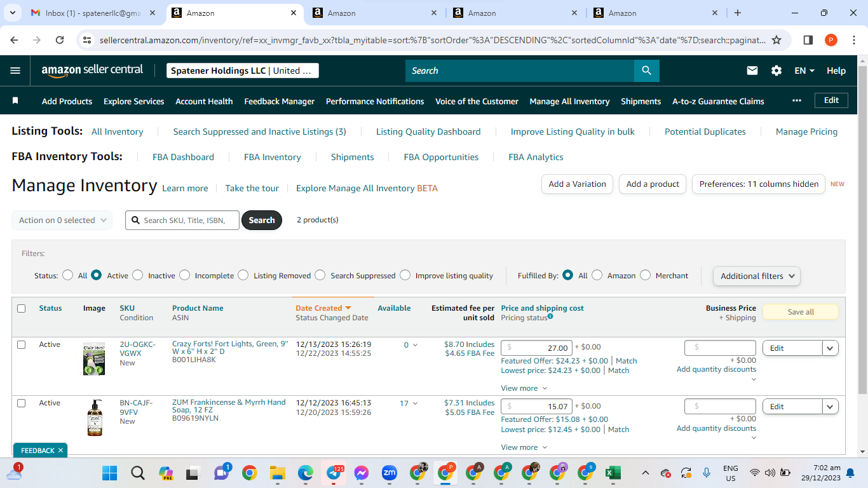This screenshot has width=868, height=488.
Task: Expand available quantity 17 for ZUM soap
Action: (415, 403)
